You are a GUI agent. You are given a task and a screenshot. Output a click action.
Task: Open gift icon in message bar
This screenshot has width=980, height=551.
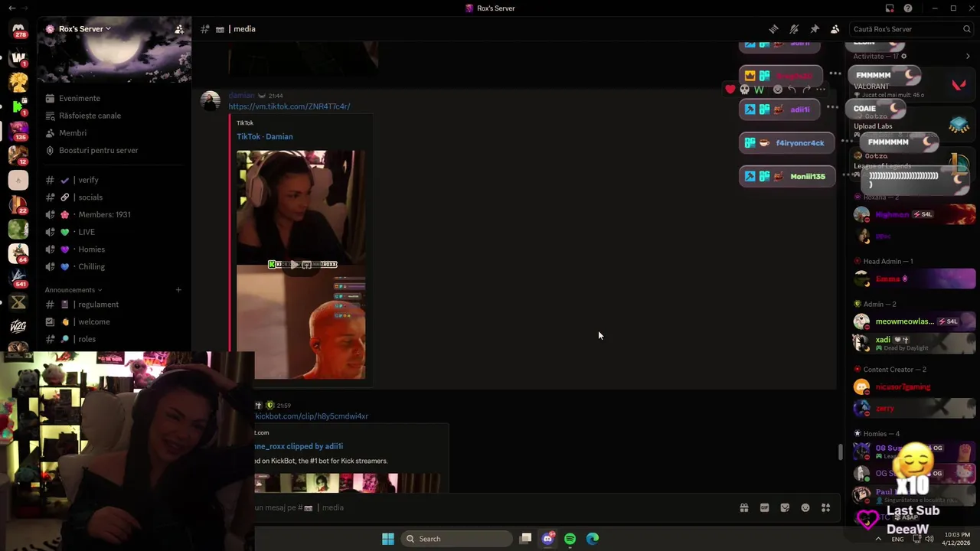click(x=743, y=507)
